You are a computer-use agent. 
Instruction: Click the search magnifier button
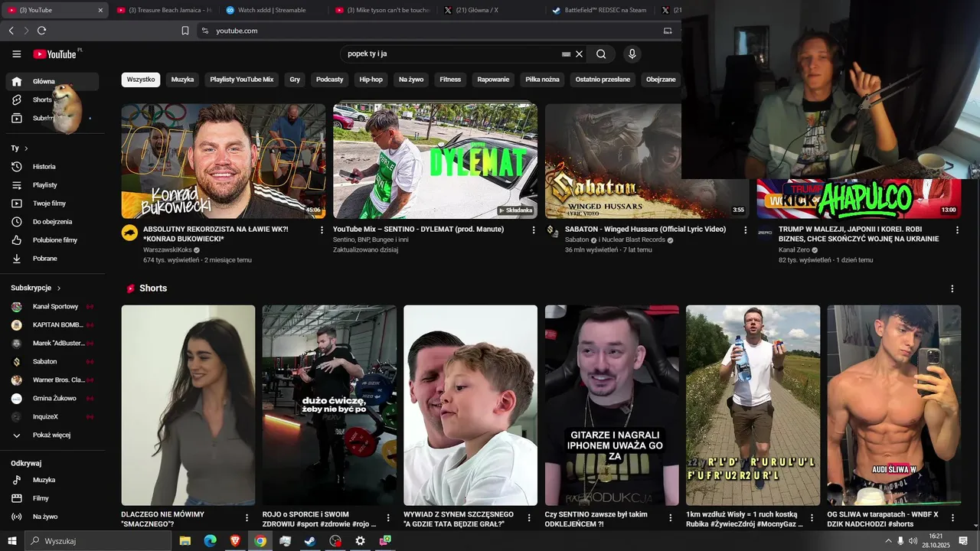(601, 54)
